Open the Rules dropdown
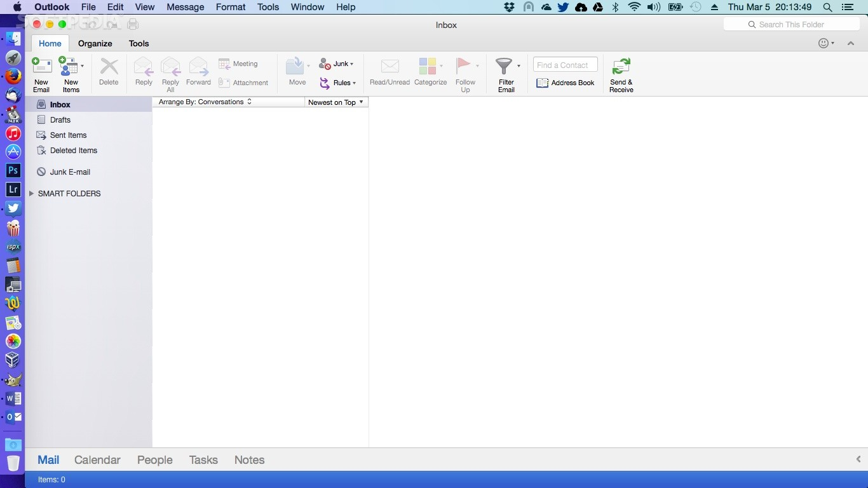Screen dimensions: 868x488 [337, 83]
